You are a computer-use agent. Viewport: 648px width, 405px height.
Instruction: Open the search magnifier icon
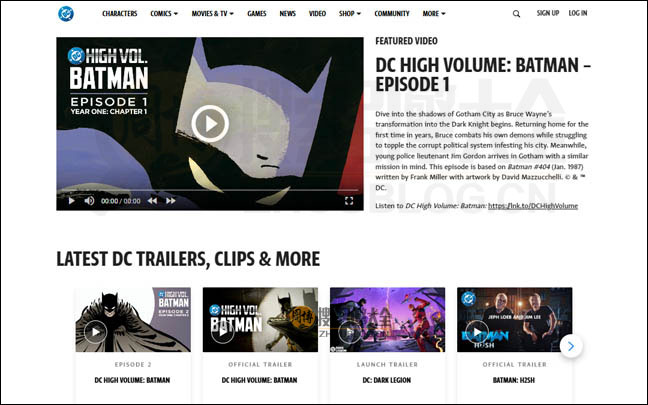pyautogui.click(x=516, y=14)
